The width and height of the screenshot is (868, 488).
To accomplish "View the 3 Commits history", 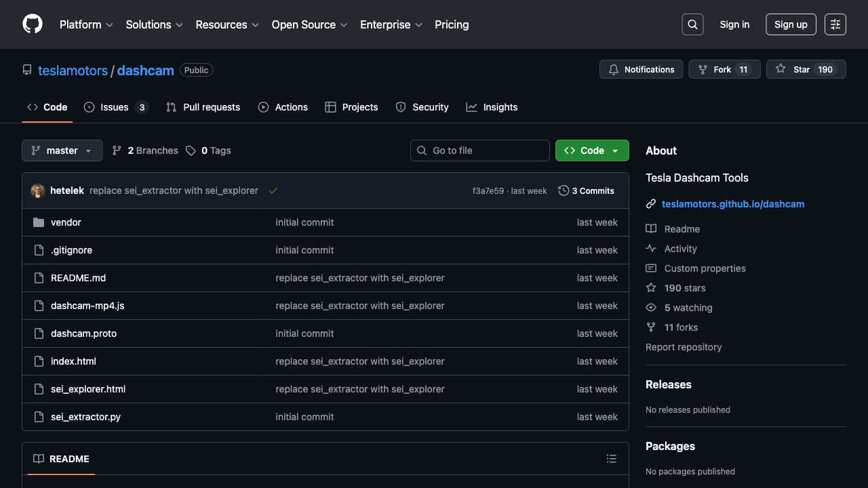I will [x=587, y=191].
